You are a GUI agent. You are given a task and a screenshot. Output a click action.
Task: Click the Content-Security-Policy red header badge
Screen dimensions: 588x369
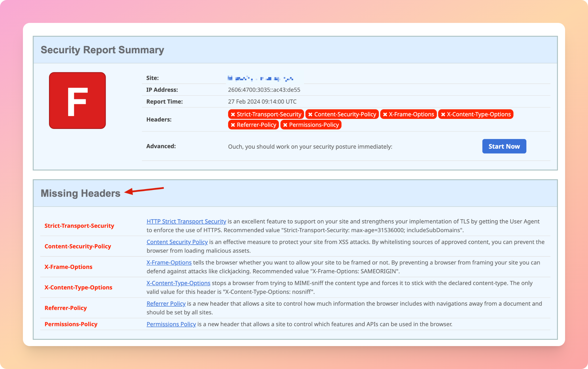[342, 114]
